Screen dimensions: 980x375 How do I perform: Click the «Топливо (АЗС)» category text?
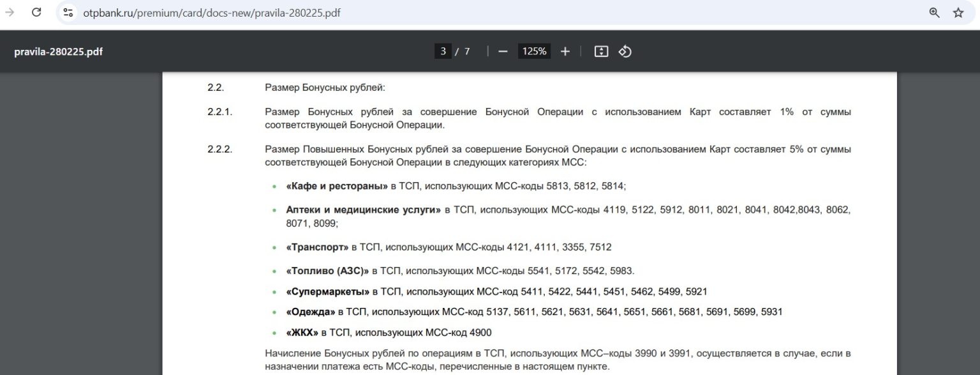pos(327,270)
